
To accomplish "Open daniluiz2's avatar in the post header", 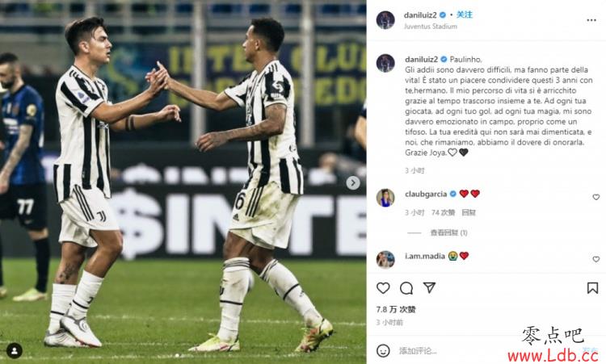I will pyautogui.click(x=385, y=20).
